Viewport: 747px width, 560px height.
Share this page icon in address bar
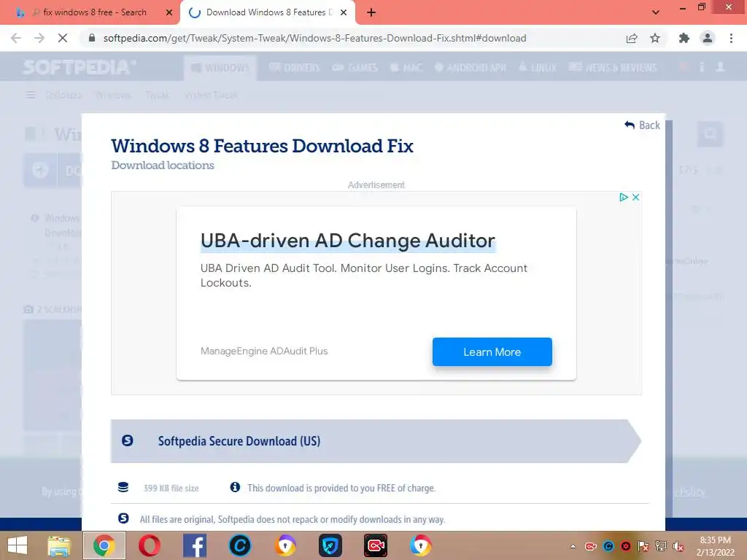click(x=632, y=38)
